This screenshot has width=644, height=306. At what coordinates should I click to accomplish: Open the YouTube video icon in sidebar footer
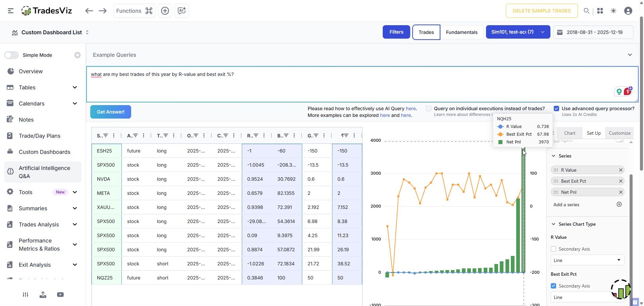(60, 295)
